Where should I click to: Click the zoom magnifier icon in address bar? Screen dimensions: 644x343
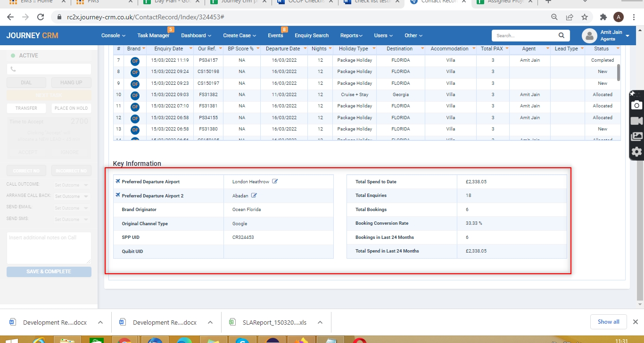[554, 17]
